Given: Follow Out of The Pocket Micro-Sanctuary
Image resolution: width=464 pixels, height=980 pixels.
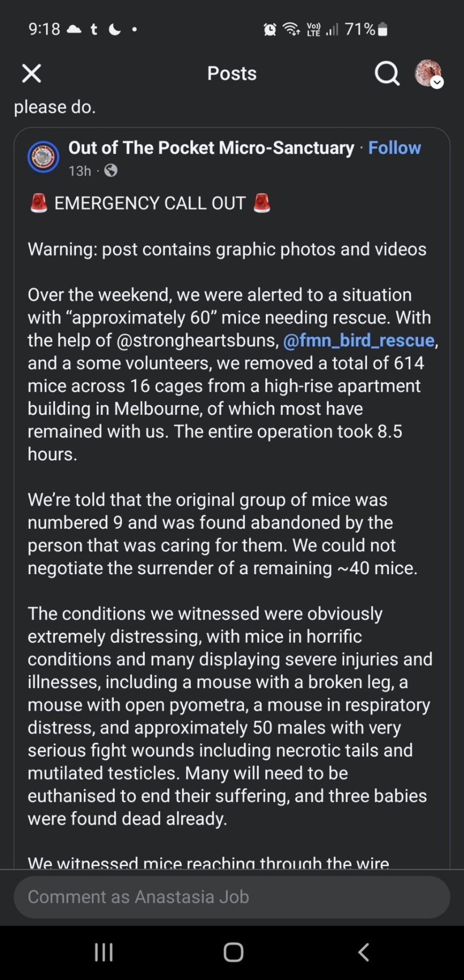Looking at the screenshot, I should (x=395, y=148).
